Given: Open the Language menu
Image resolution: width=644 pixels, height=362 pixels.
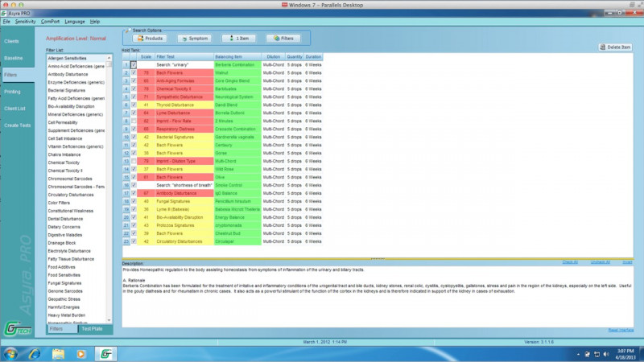Looking at the screenshot, I should (x=75, y=22).
